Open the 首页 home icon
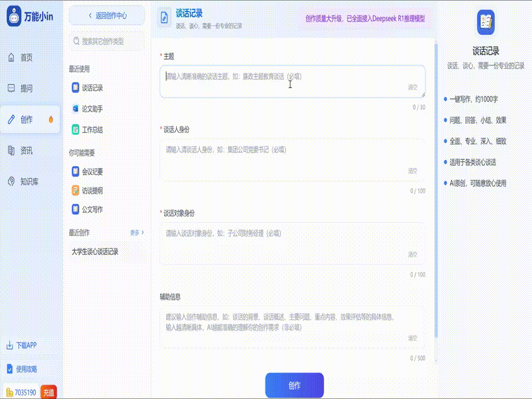 tap(11, 57)
